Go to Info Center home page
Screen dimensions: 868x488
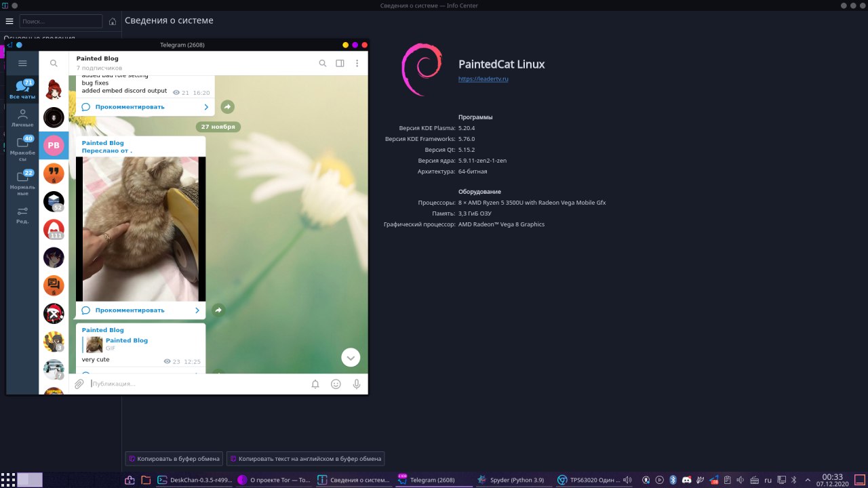113,21
